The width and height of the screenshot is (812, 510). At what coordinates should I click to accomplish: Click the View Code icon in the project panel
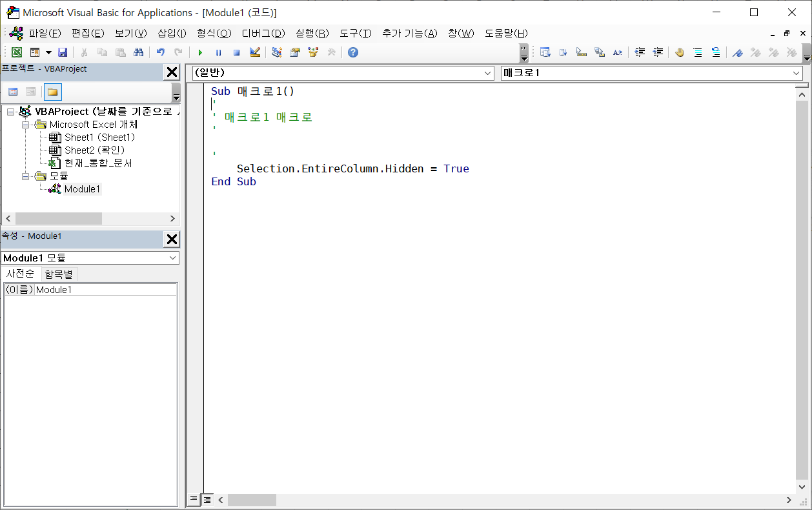coord(13,92)
